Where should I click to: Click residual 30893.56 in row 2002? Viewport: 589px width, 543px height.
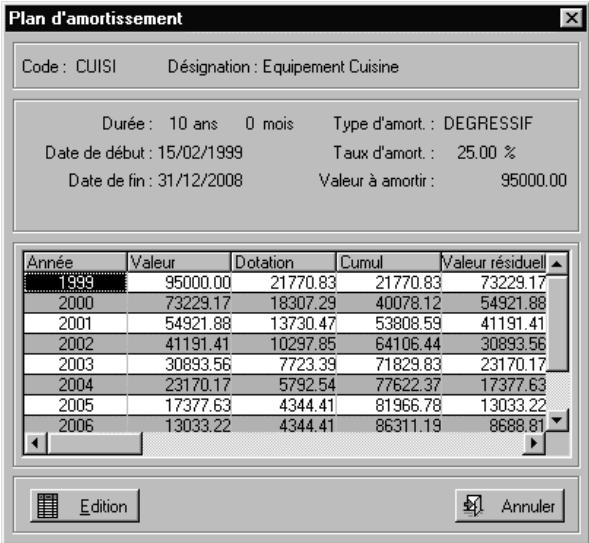(494, 344)
